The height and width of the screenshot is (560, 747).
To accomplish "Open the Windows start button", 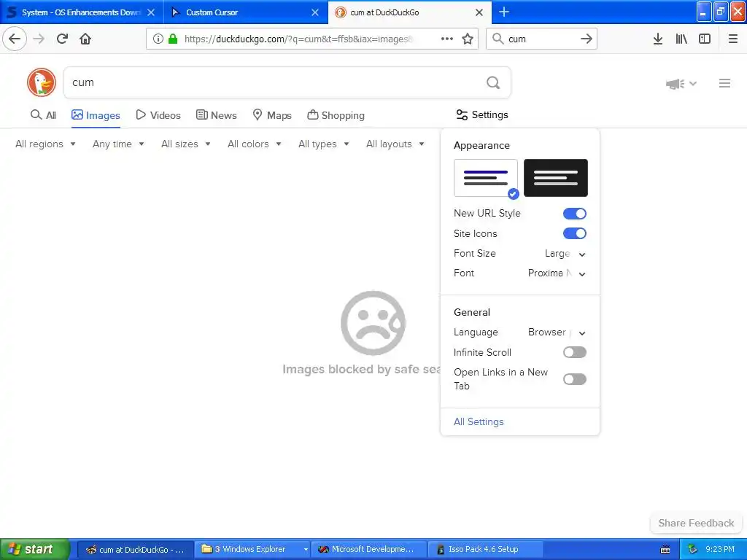I will coord(34,550).
